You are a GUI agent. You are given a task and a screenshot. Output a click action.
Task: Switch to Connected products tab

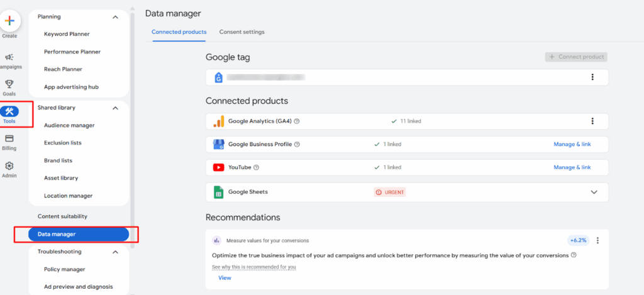(x=179, y=31)
